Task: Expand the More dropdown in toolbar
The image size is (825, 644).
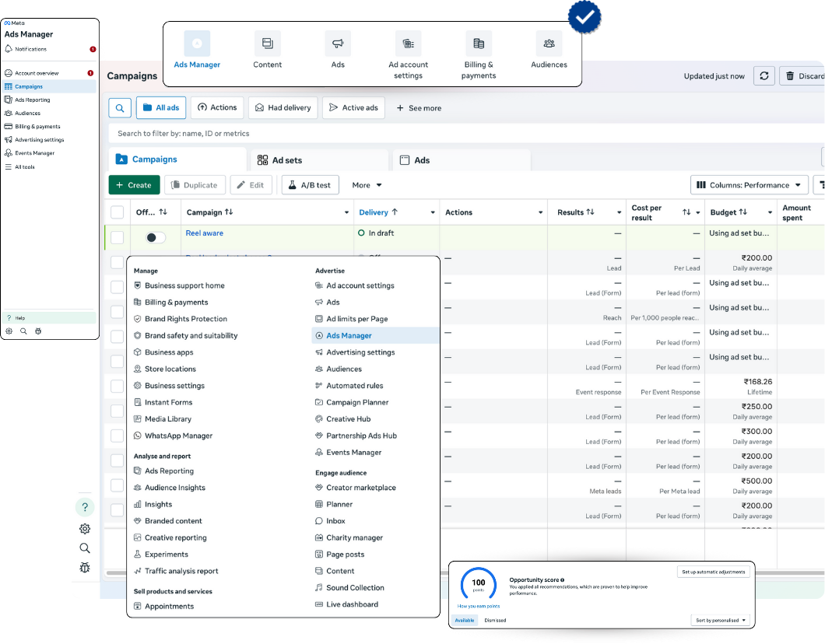Action: pyautogui.click(x=367, y=185)
